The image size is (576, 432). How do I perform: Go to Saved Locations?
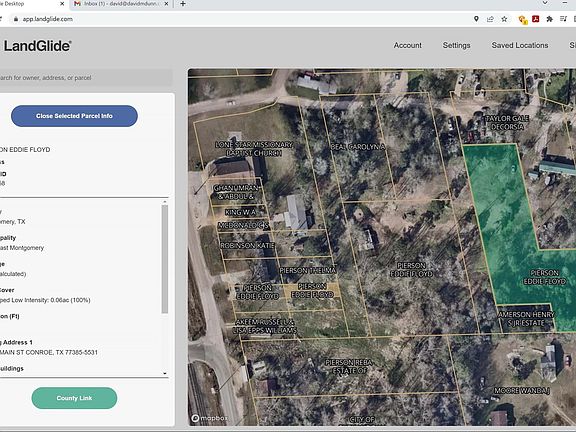tap(520, 45)
